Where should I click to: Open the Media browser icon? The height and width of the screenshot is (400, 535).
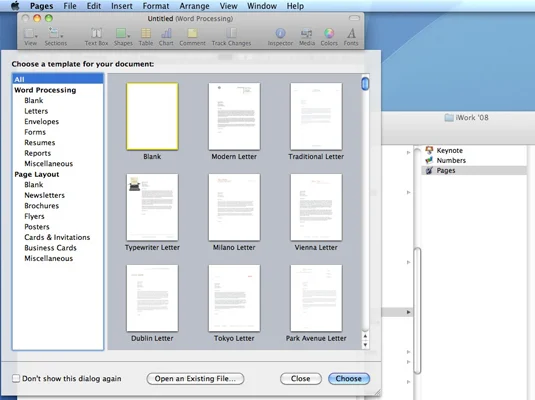[x=306, y=33]
